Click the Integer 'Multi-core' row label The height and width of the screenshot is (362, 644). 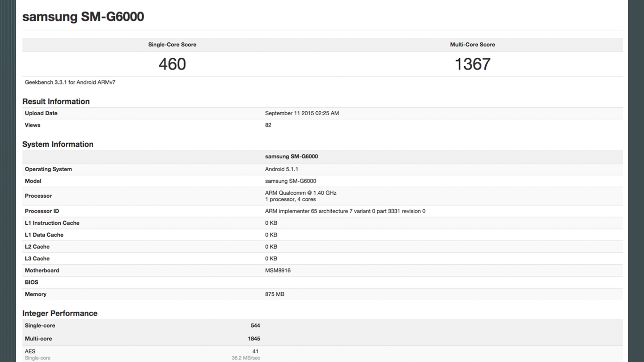[x=38, y=339]
